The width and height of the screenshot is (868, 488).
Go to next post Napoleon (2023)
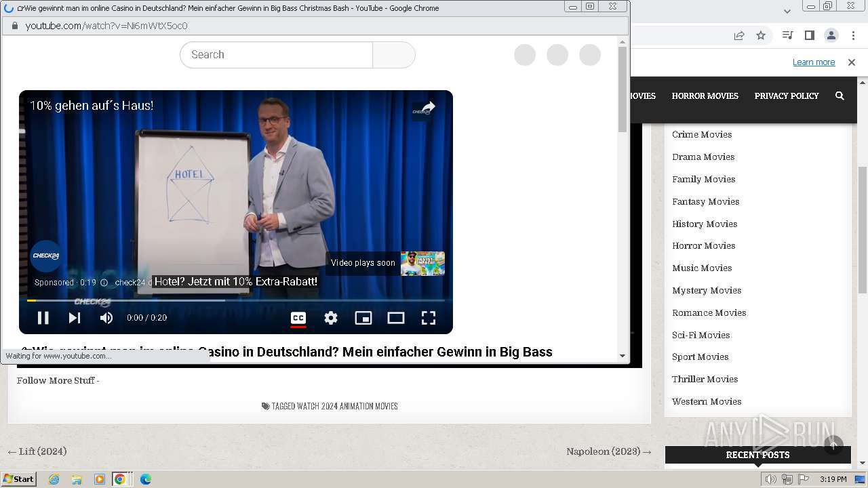[609, 451]
